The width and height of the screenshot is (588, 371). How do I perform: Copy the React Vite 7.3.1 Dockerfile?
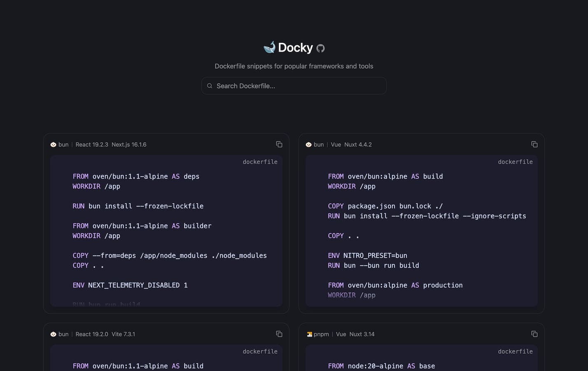click(x=279, y=334)
